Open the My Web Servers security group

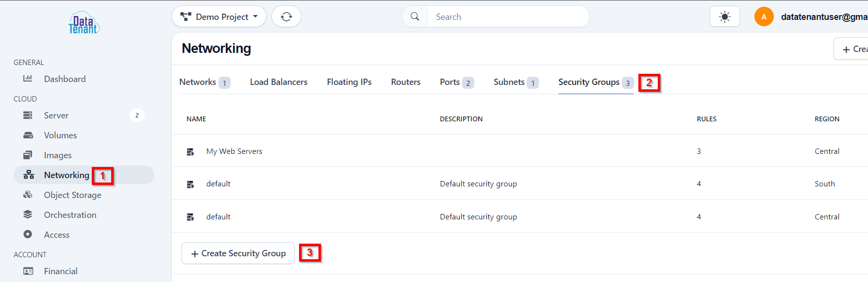click(x=234, y=151)
